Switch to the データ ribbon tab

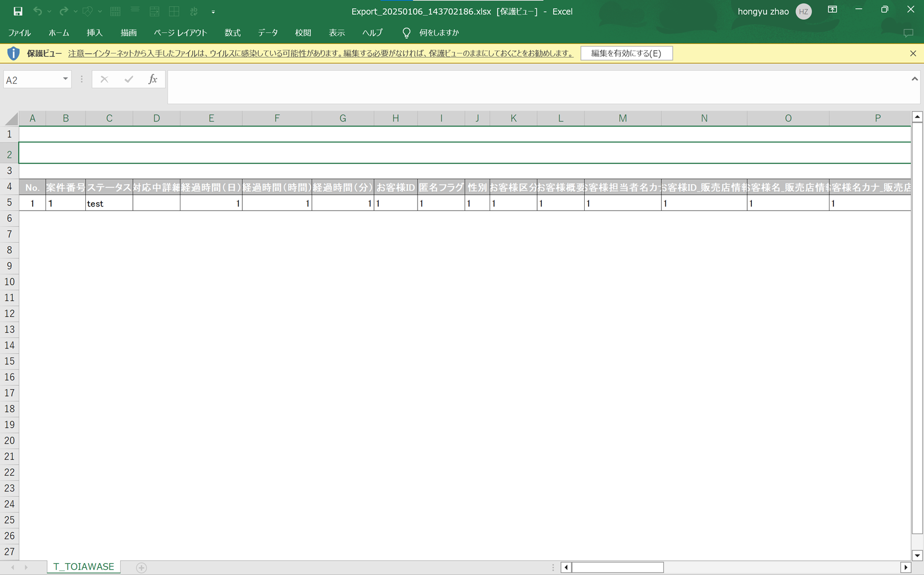click(x=268, y=33)
